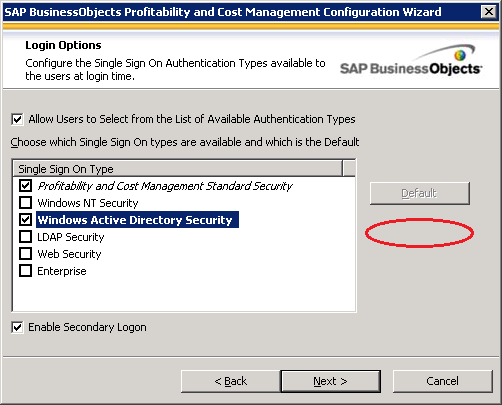Uncheck Profitability and Cost Management Standard Security
The height and width of the screenshot is (405, 502).
pyautogui.click(x=26, y=185)
